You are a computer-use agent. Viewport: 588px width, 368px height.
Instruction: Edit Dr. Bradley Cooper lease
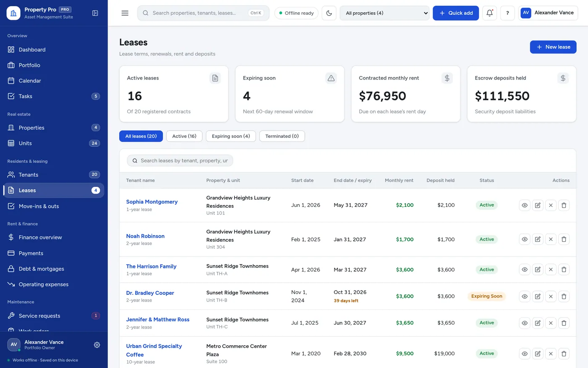pyautogui.click(x=538, y=297)
